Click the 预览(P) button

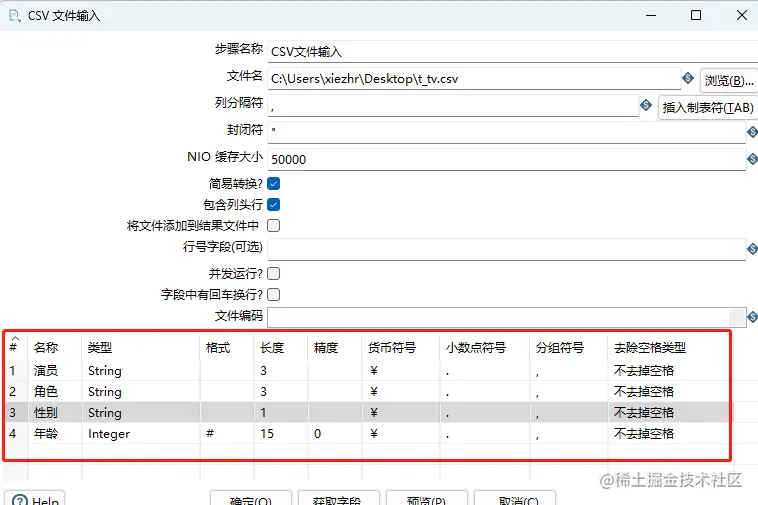(427, 499)
